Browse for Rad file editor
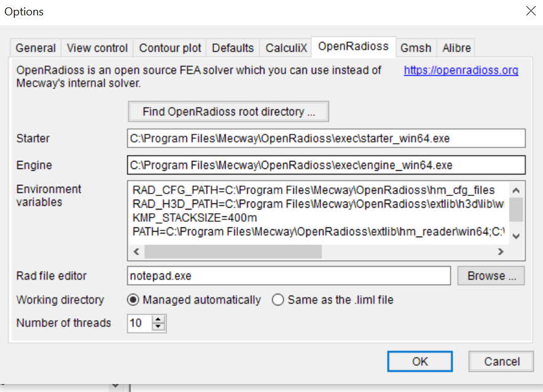The height and width of the screenshot is (392, 543). pos(491,276)
